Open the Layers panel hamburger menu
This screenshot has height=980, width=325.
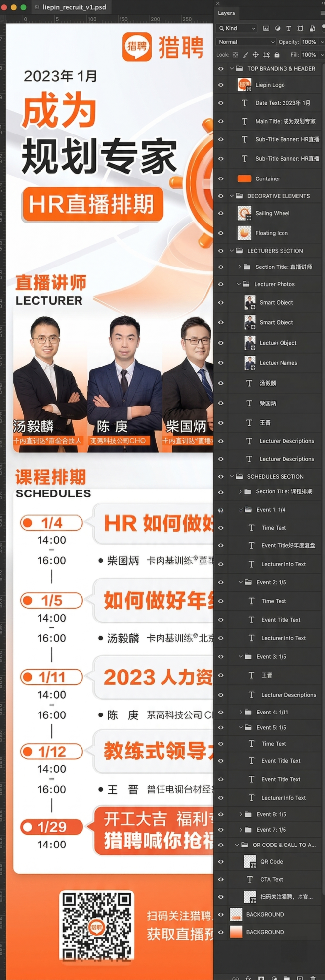click(x=322, y=13)
